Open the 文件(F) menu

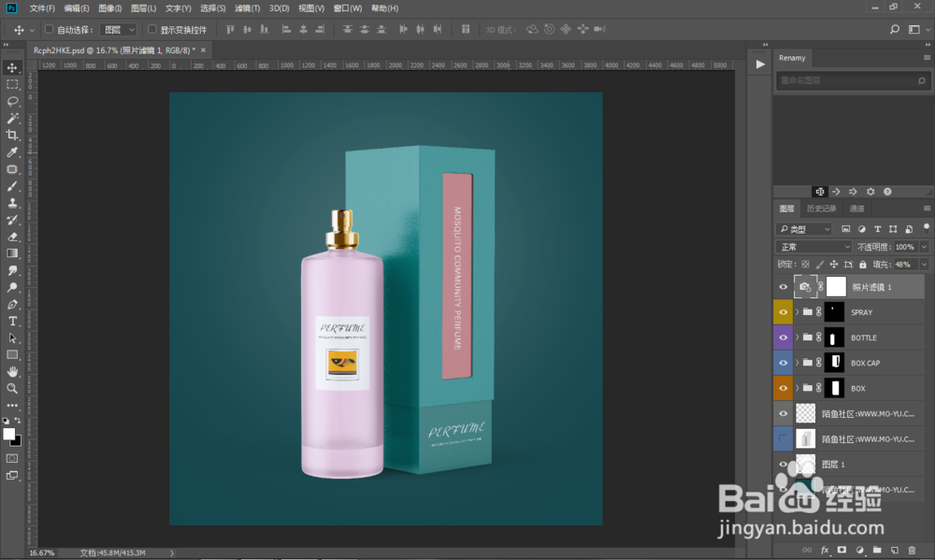pos(42,8)
